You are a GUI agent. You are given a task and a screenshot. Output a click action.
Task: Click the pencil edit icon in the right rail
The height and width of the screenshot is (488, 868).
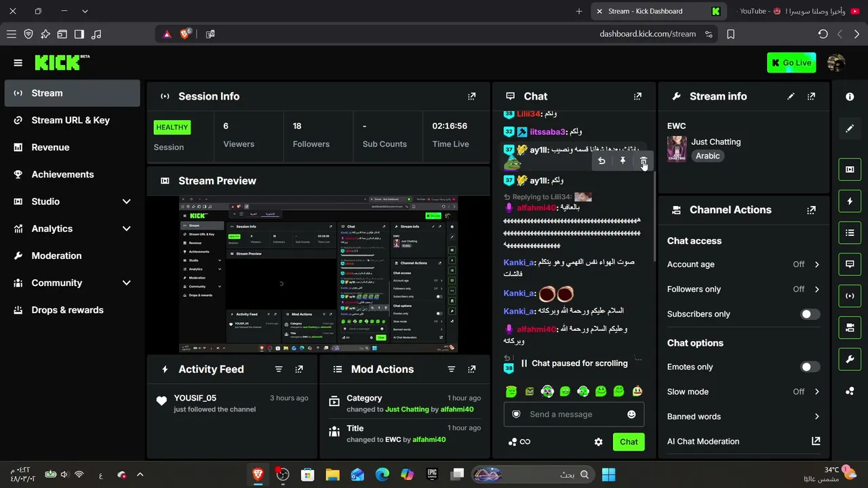click(x=850, y=128)
